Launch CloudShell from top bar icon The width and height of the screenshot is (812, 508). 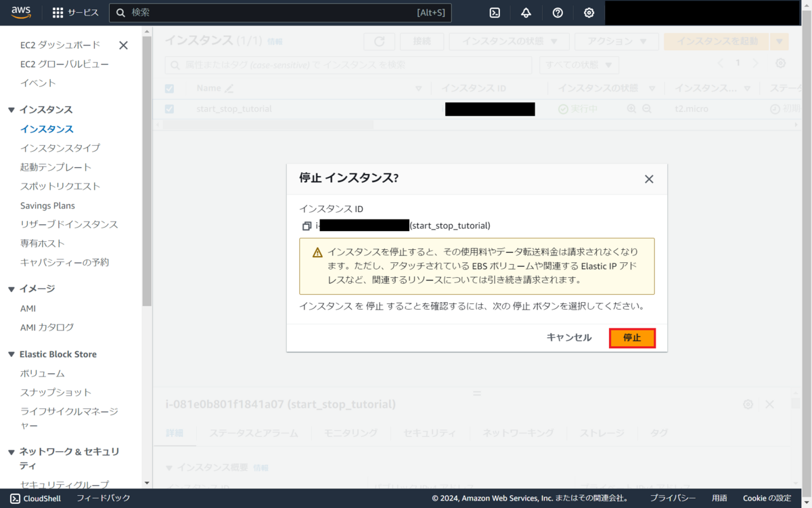pos(495,13)
